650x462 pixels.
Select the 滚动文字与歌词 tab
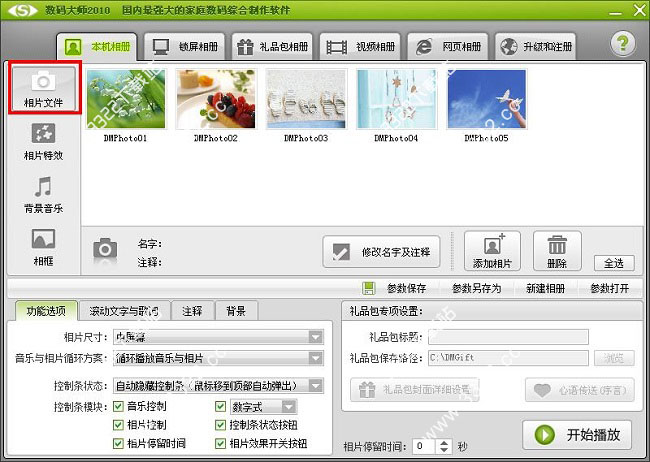pyautogui.click(x=124, y=311)
